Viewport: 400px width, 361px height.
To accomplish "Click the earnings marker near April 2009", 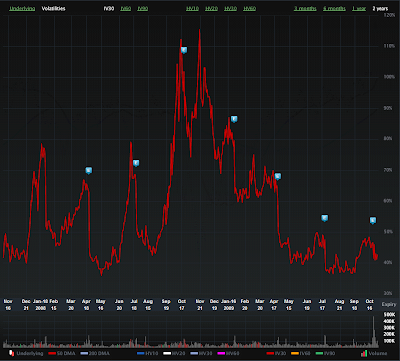I will coord(278,176).
